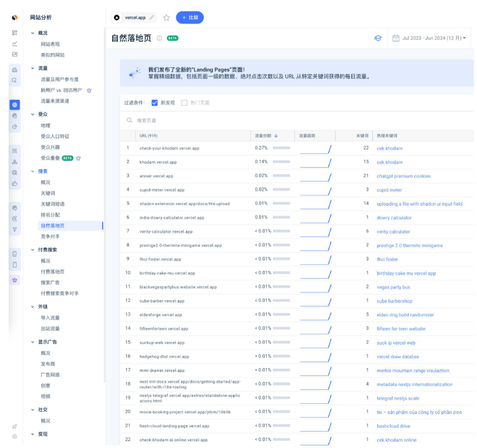The height and width of the screenshot is (448, 477).
Task: Collapse the 流量 section chevron
Action: click(x=33, y=68)
